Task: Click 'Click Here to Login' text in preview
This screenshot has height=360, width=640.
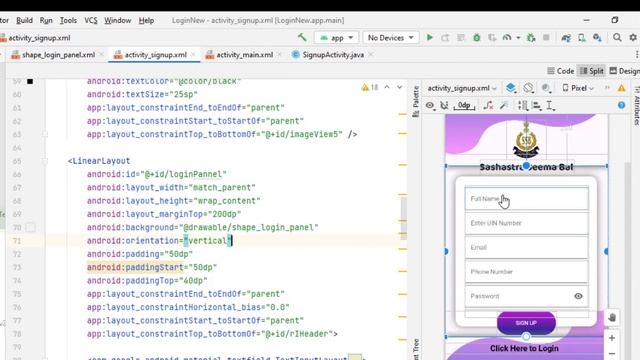Action: pyautogui.click(x=524, y=349)
